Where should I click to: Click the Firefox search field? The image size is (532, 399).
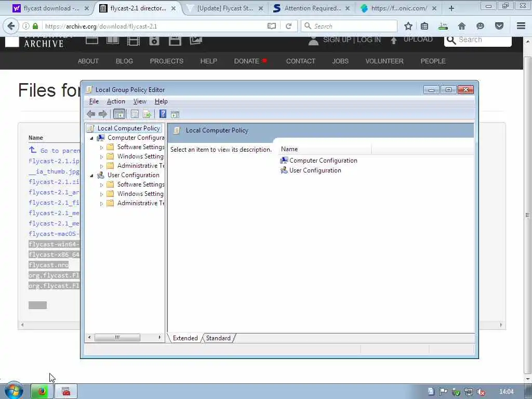(349, 26)
